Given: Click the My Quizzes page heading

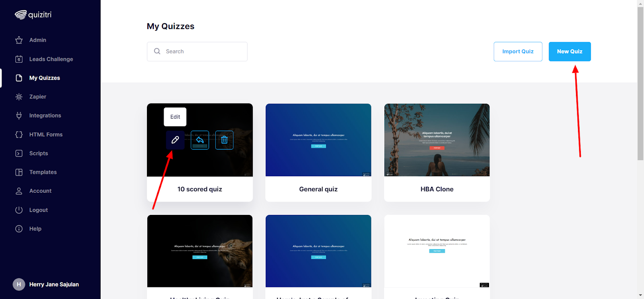Looking at the screenshot, I should (171, 27).
